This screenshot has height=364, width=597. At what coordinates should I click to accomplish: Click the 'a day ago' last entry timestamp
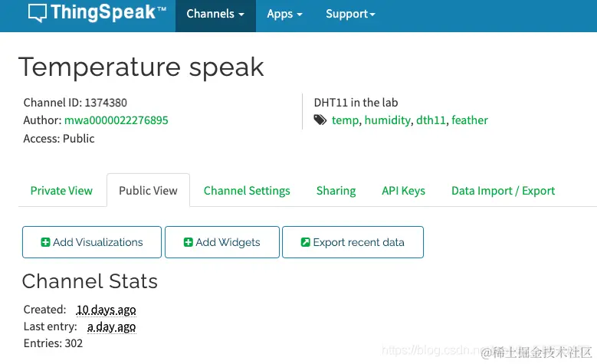tap(112, 326)
